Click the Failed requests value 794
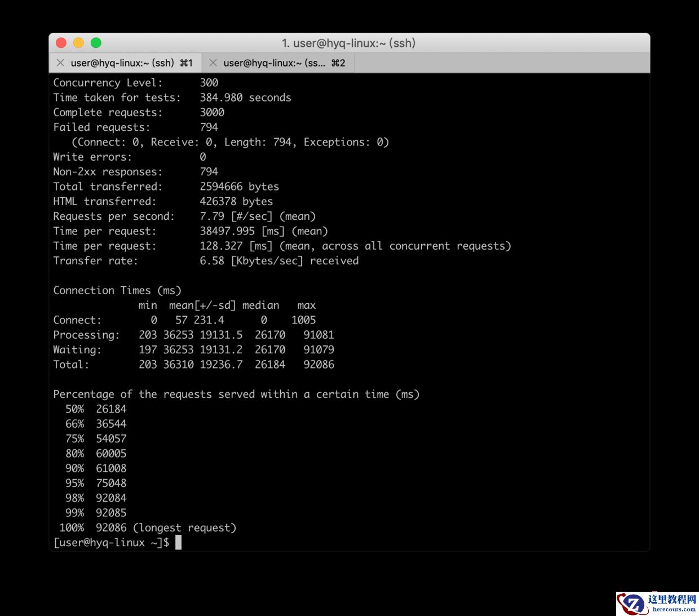This screenshot has height=616, width=699. point(209,127)
